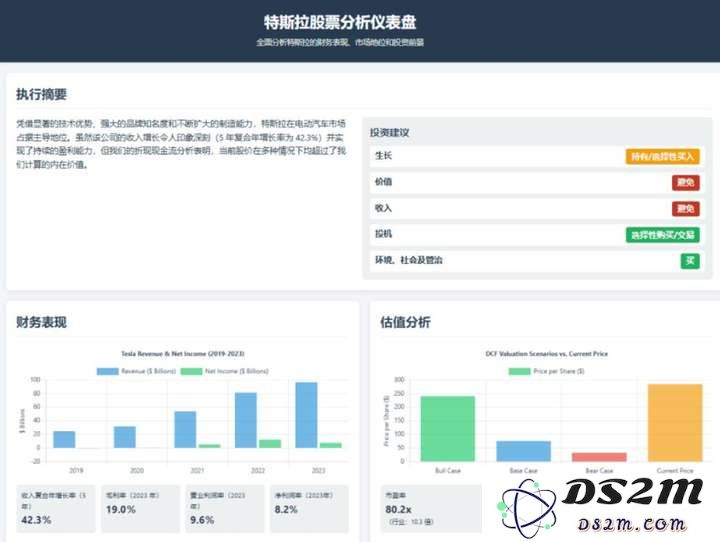Click the 2021 green net income bar
720x542 pixels.
pos(209,446)
